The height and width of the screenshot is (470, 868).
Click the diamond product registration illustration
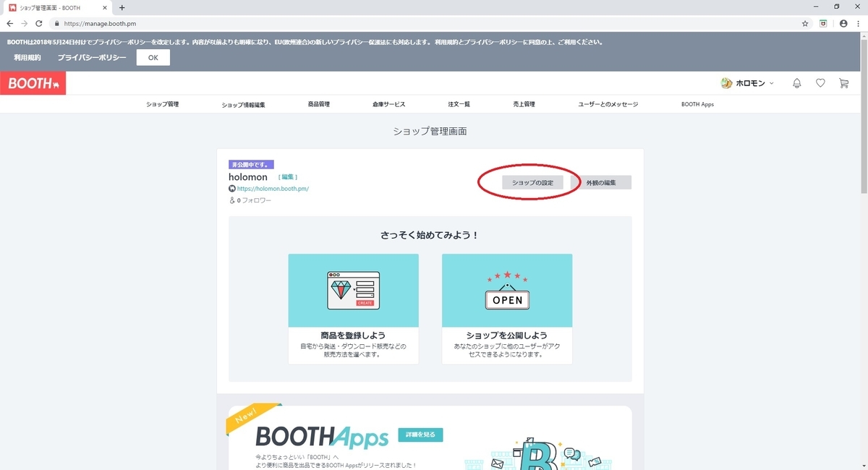353,290
